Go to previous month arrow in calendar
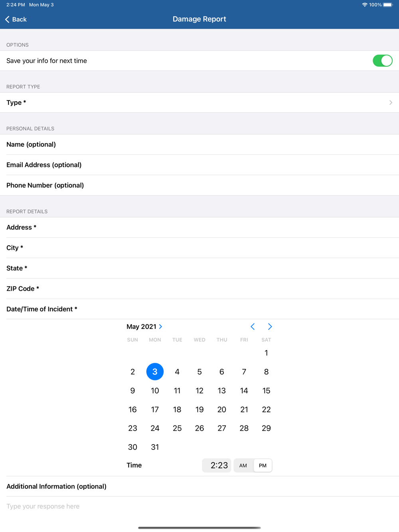This screenshot has height=532, width=399. (253, 327)
